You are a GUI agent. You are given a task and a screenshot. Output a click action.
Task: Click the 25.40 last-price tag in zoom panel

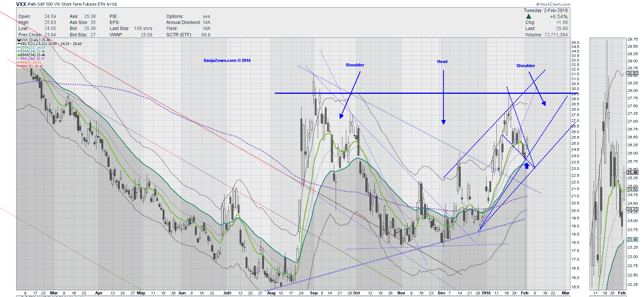[x=632, y=172]
